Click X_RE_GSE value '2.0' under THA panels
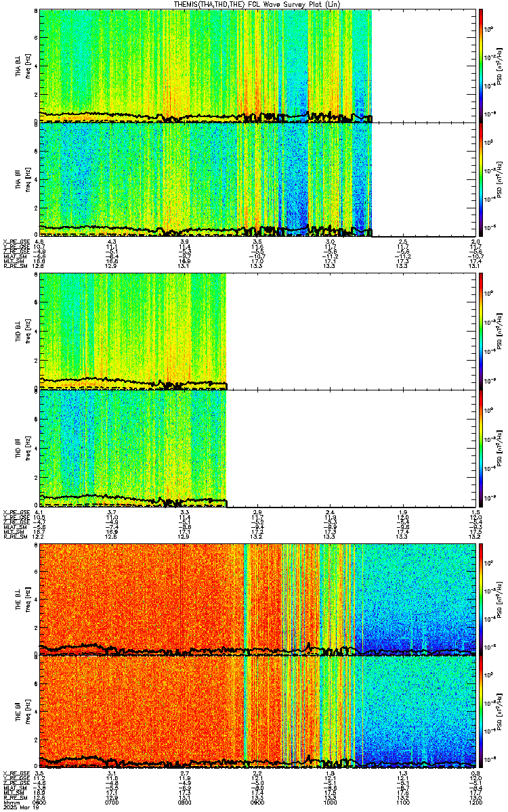 click(475, 242)
